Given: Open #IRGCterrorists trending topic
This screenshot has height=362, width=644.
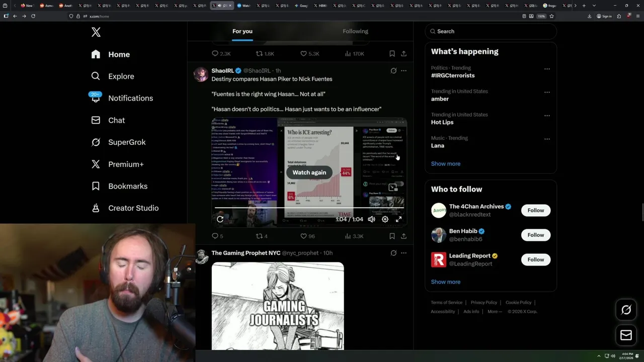Looking at the screenshot, I should (453, 75).
